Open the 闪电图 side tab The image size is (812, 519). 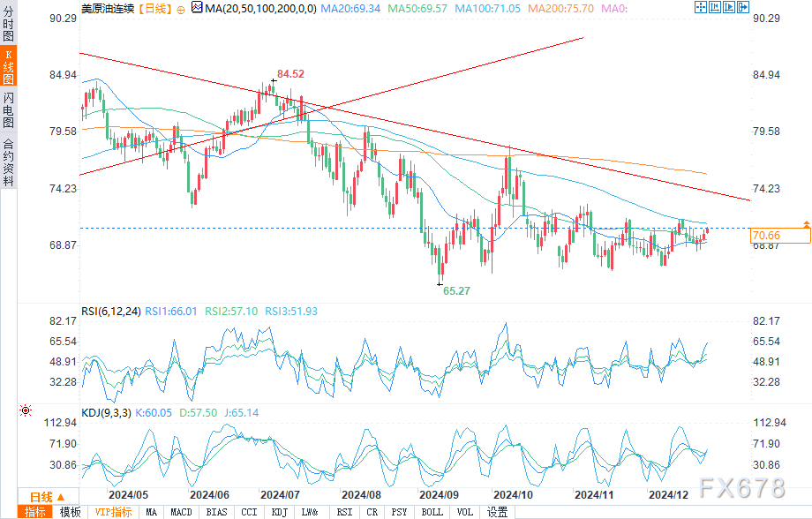(x=8, y=110)
